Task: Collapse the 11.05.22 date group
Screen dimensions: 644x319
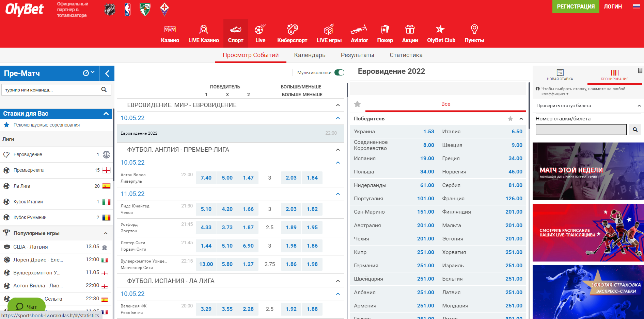Action: pyautogui.click(x=338, y=194)
